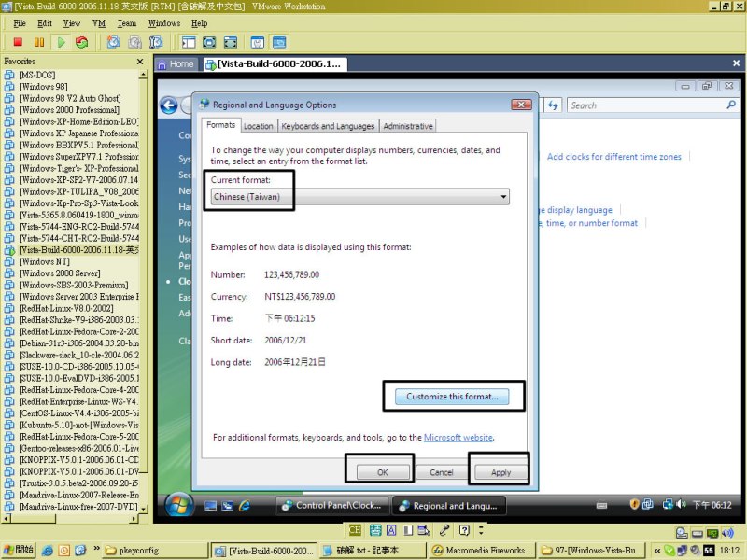Image resolution: width=747 pixels, height=560 pixels.
Task: Click the Control Panel\Clock... Vista taskbar button
Action: [x=332, y=506]
